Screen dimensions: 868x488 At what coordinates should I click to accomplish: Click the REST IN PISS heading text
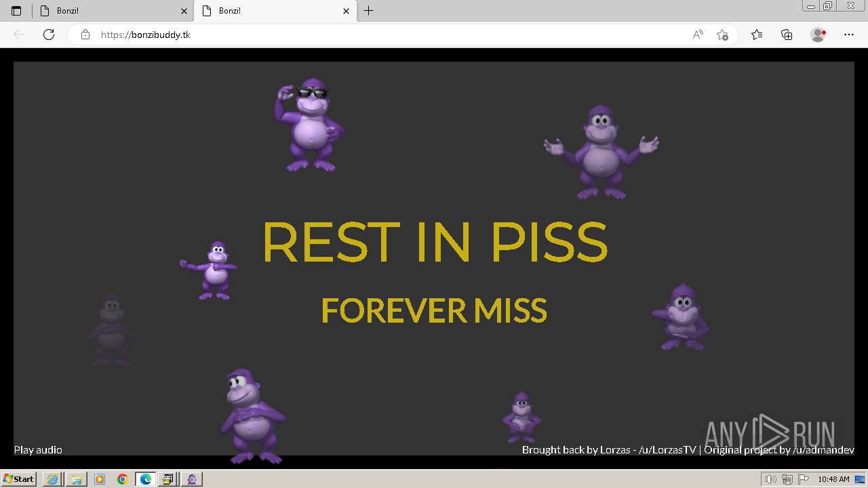click(434, 241)
